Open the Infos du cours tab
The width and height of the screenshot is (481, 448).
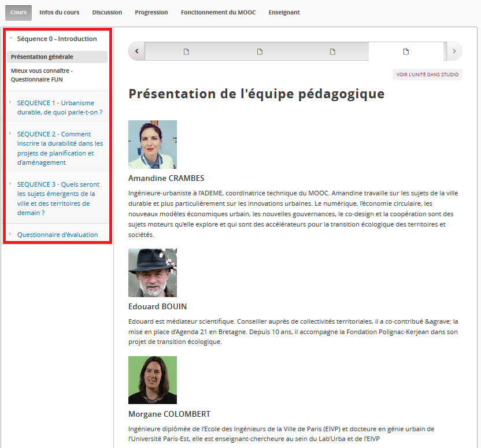point(59,13)
